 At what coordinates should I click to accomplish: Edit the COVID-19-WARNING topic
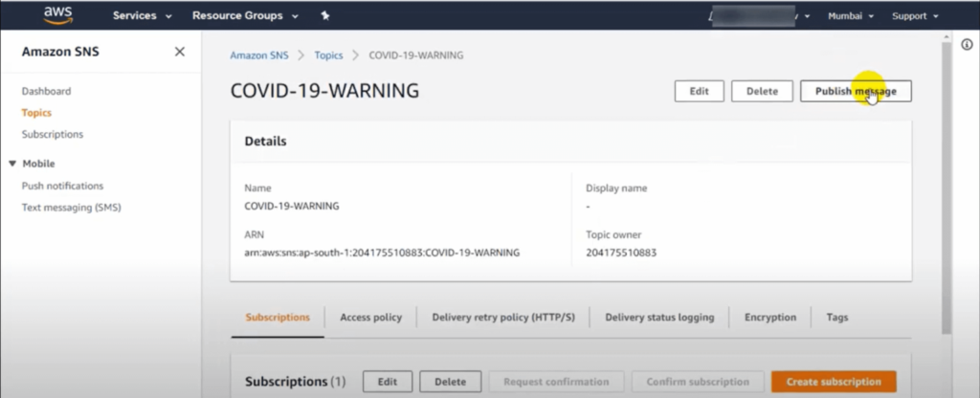click(699, 91)
